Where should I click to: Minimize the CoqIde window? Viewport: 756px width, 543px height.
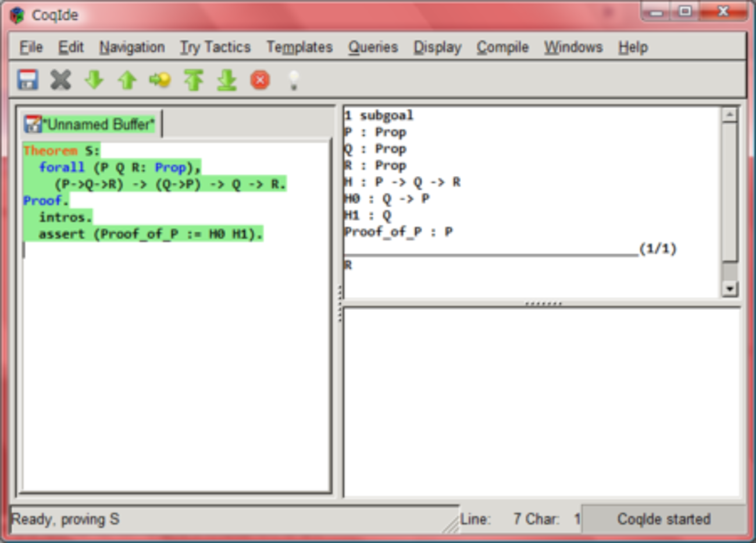click(656, 12)
